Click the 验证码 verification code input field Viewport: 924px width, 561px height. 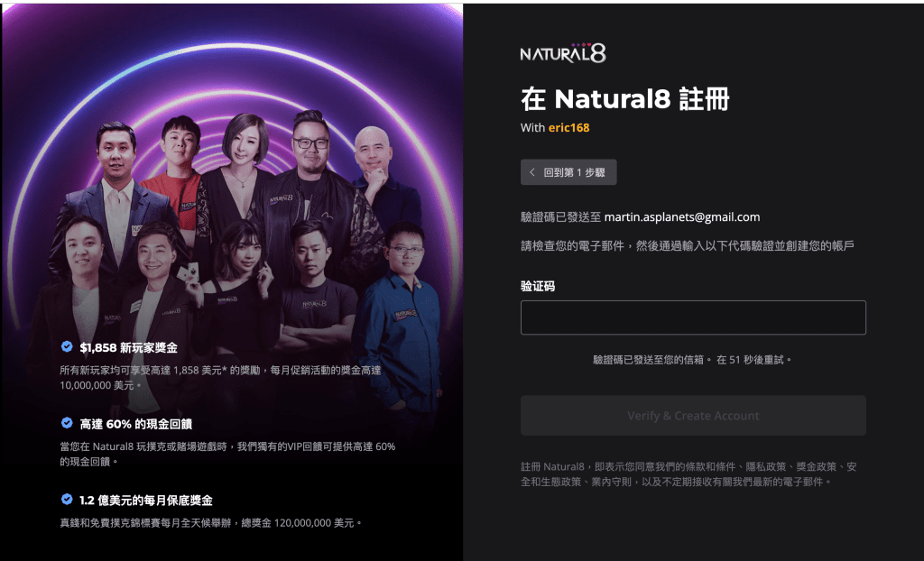pos(693,317)
